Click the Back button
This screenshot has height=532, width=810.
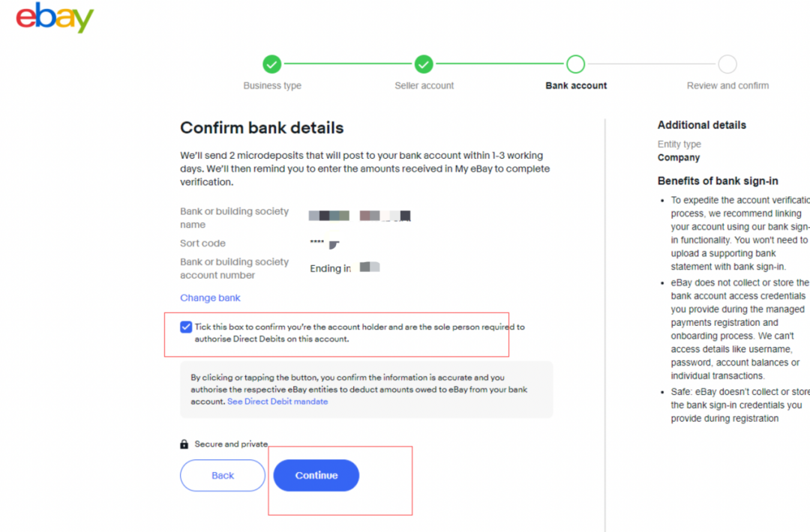(222, 475)
